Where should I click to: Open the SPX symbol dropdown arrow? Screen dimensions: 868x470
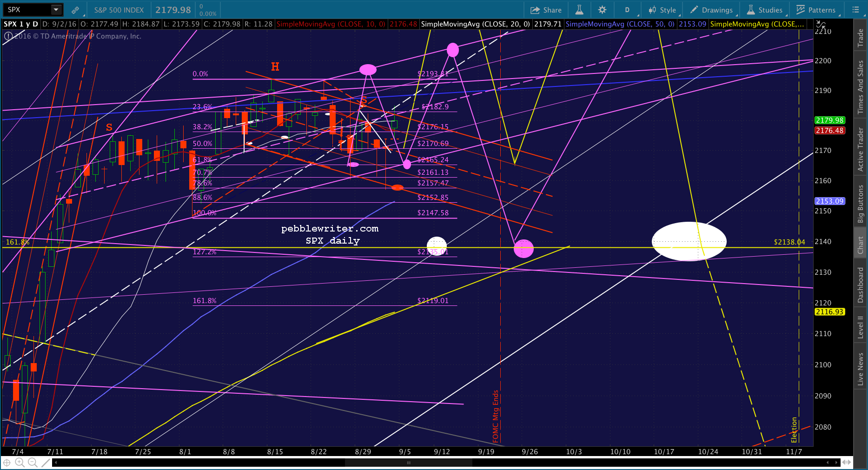coord(56,9)
